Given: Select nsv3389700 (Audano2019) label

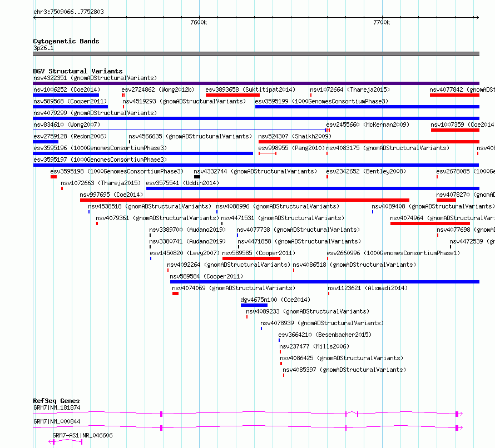Looking at the screenshot, I should [187, 230].
